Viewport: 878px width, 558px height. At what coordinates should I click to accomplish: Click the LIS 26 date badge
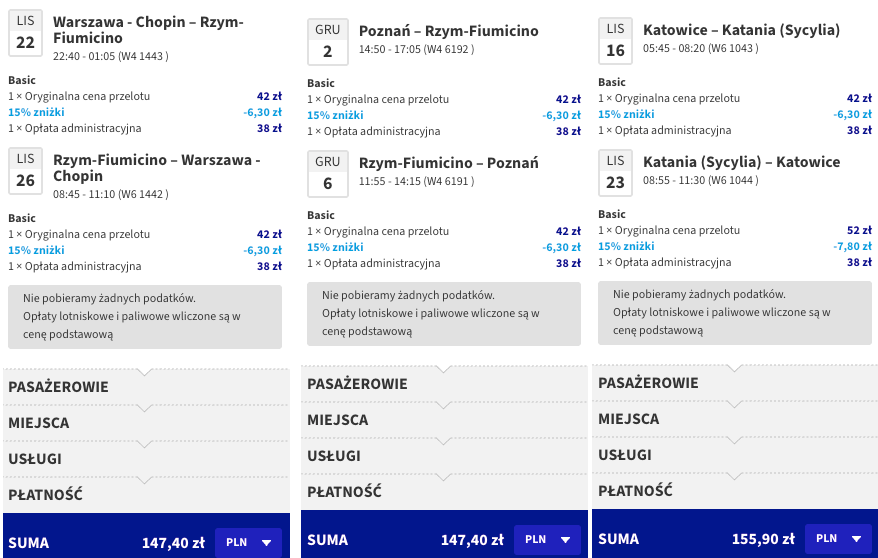pos(25,171)
